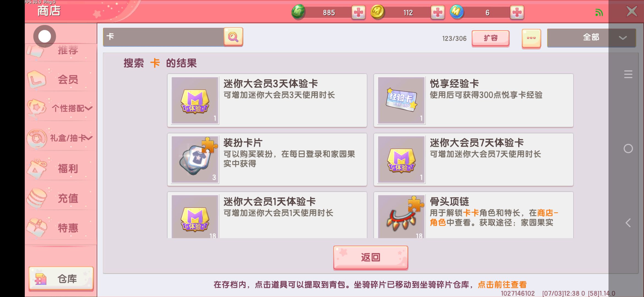Add green mini beans with plus icon
Screen dimensions: 644x297
[x=358, y=12]
